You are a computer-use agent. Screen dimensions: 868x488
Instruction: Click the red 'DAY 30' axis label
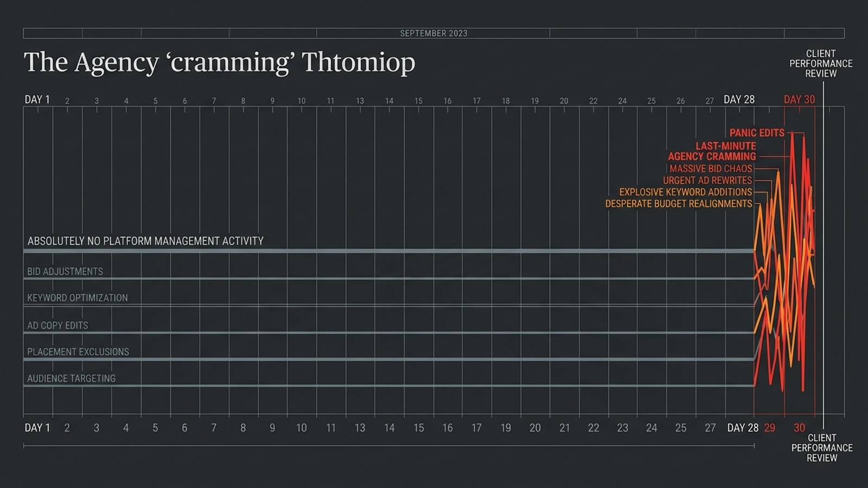click(799, 99)
